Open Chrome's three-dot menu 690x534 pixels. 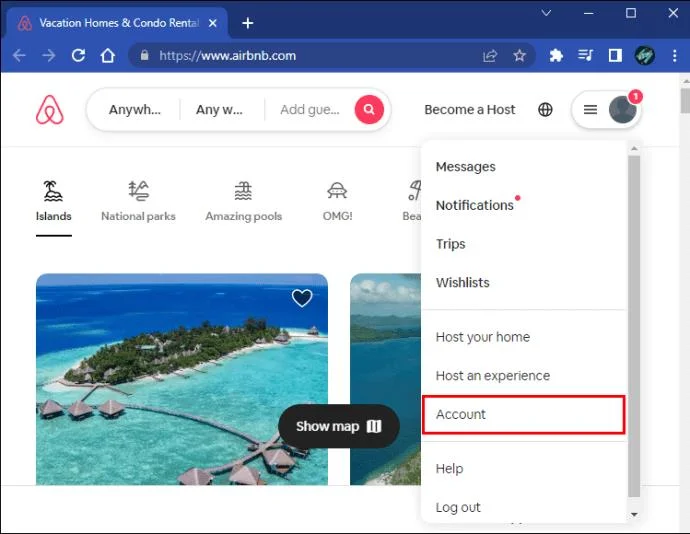[675, 55]
